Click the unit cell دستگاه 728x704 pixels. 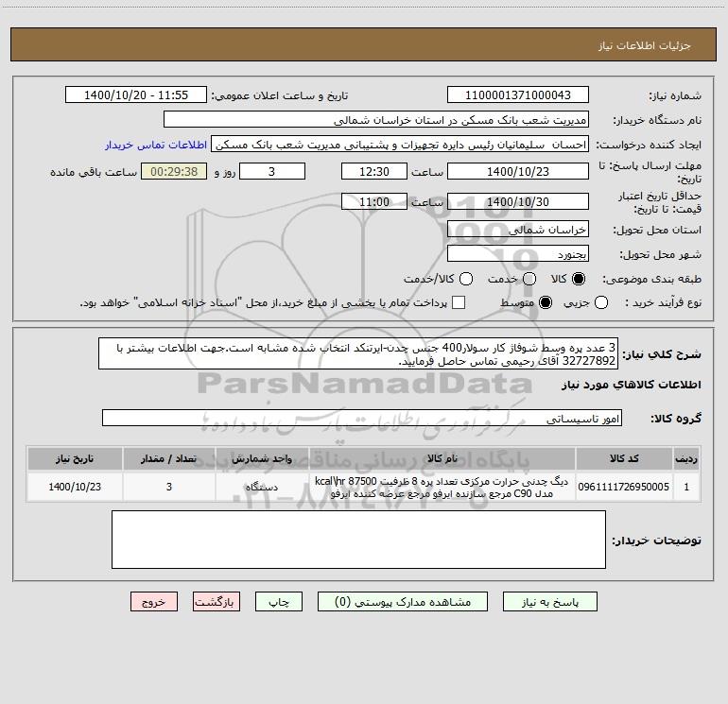coord(262,487)
